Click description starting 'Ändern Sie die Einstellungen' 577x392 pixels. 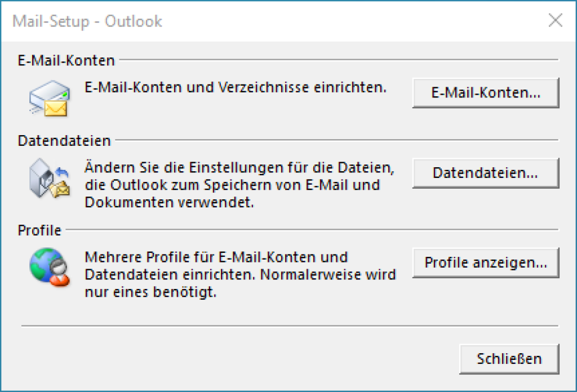tap(239, 185)
